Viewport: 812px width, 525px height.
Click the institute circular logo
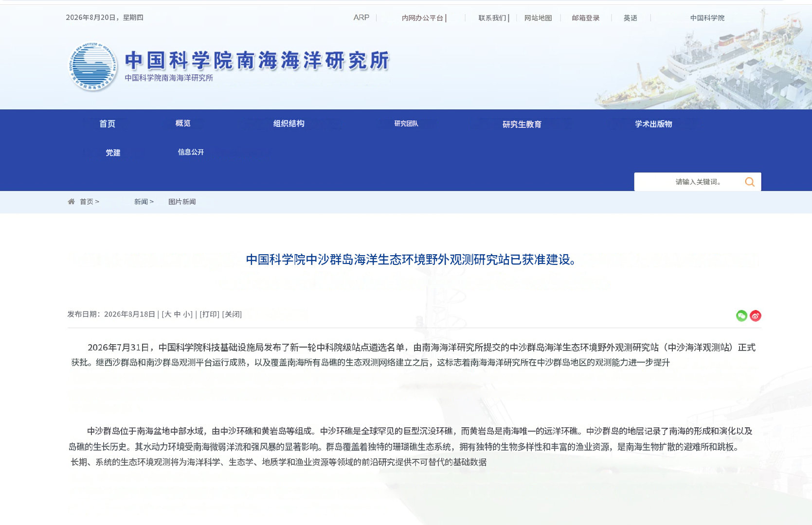pos(92,66)
